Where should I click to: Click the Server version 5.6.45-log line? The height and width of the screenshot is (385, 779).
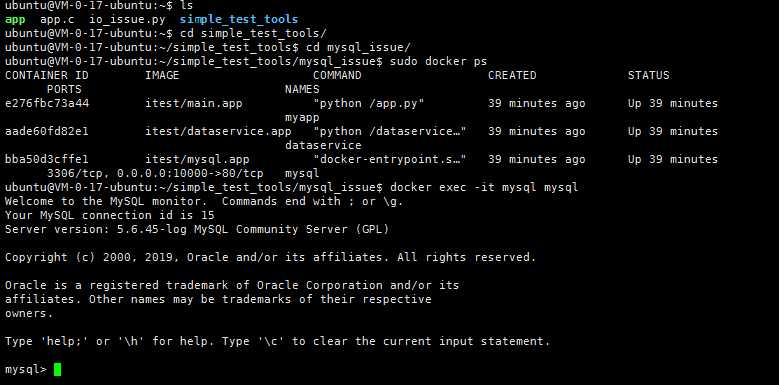pyautogui.click(x=197, y=229)
